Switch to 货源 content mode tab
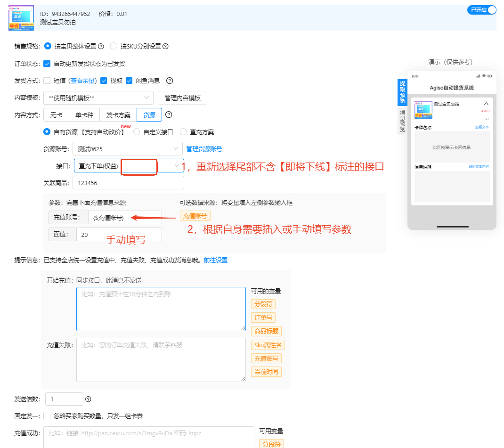This screenshot has width=504, height=448. click(x=149, y=115)
